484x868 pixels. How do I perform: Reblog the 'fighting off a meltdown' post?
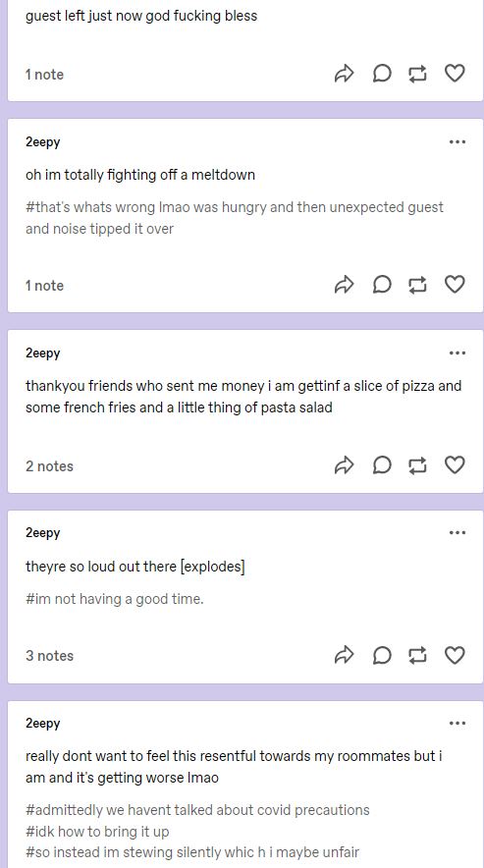417,285
